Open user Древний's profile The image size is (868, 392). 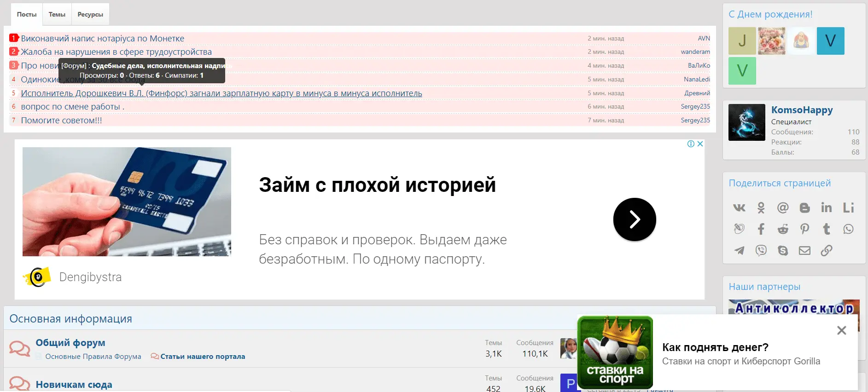(x=697, y=93)
